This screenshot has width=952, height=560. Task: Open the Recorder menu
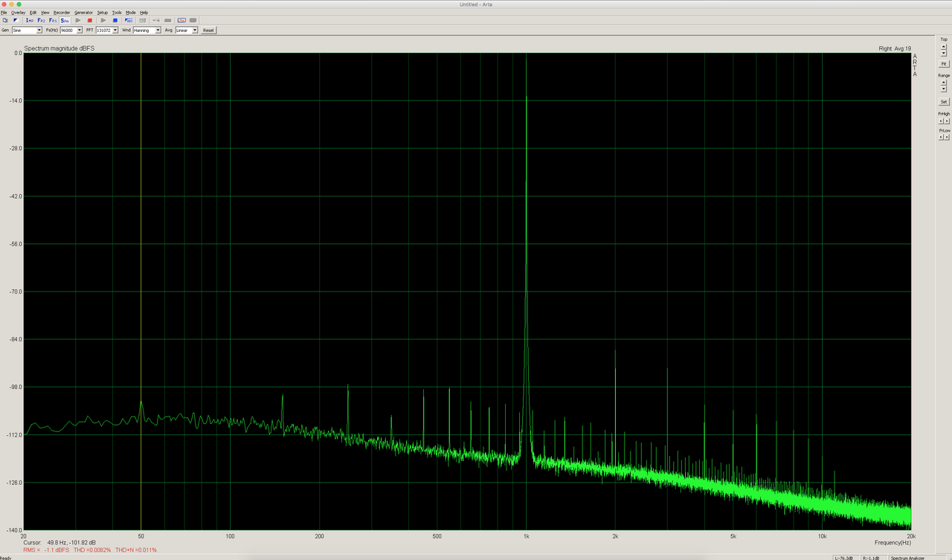tap(62, 13)
